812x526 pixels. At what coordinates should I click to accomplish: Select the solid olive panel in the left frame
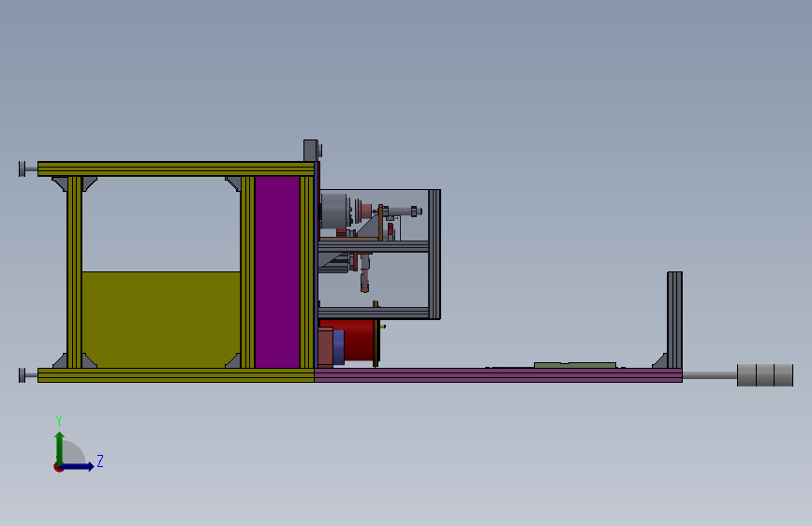(161, 319)
